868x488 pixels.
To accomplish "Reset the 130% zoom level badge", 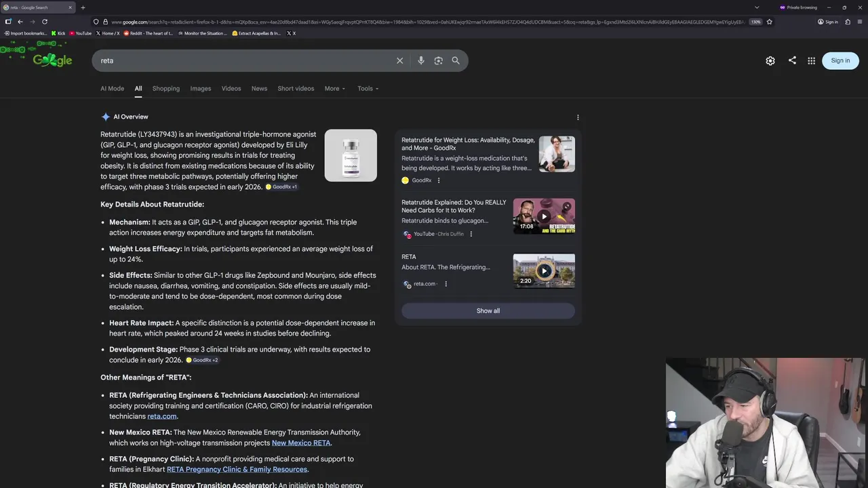I will (x=755, y=22).
